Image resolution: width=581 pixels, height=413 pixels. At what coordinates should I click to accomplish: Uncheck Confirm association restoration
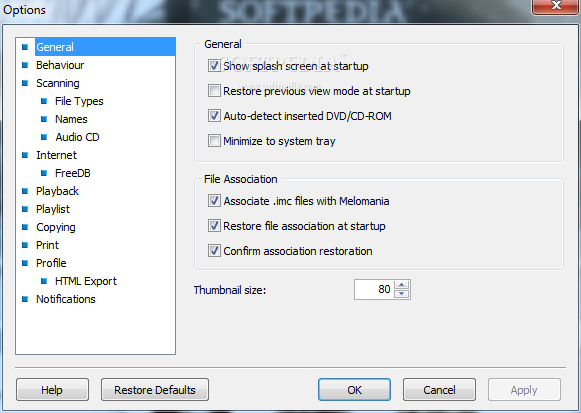click(x=214, y=251)
